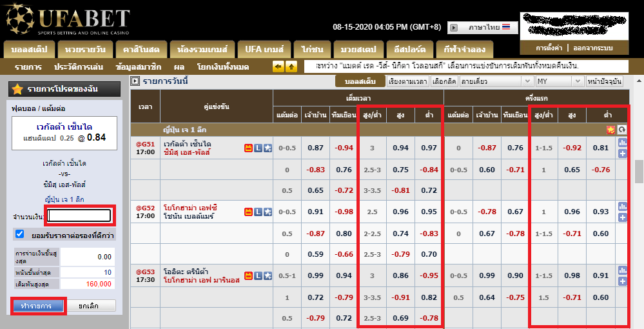Open the มวยสเตป tab

(x=358, y=49)
